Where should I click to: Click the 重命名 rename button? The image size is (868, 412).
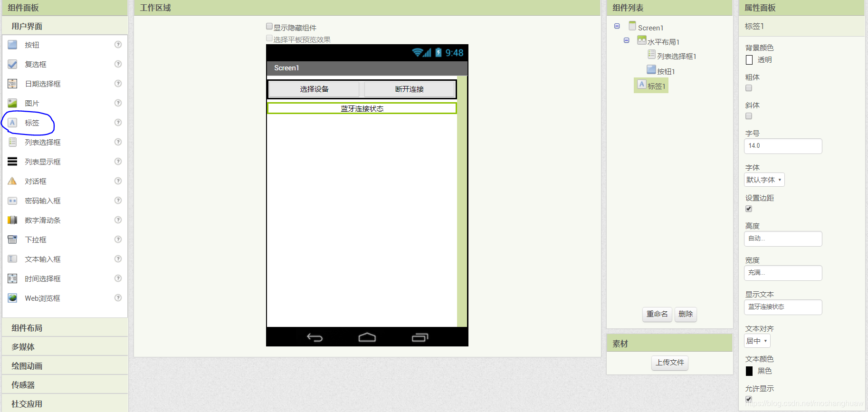pyautogui.click(x=657, y=314)
